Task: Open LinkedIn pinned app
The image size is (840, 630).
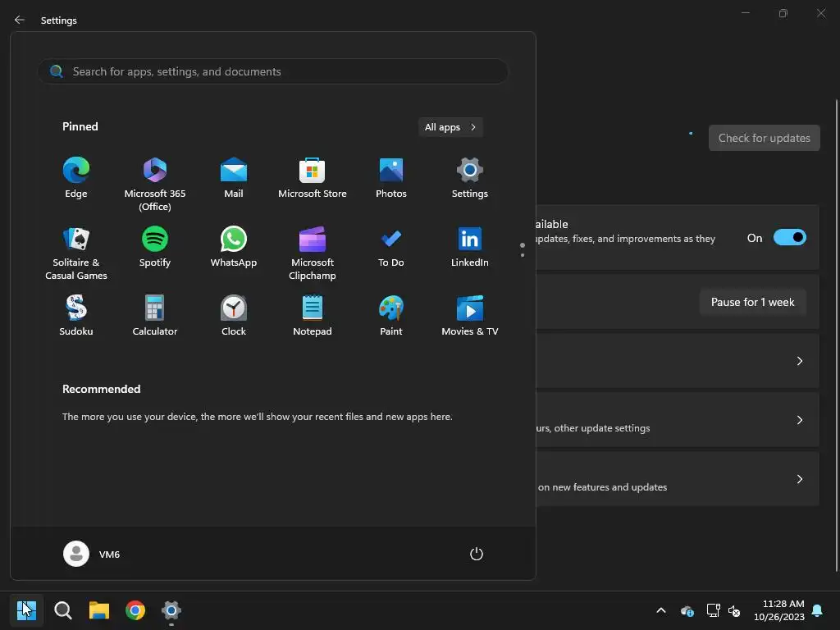Action: pyautogui.click(x=470, y=247)
